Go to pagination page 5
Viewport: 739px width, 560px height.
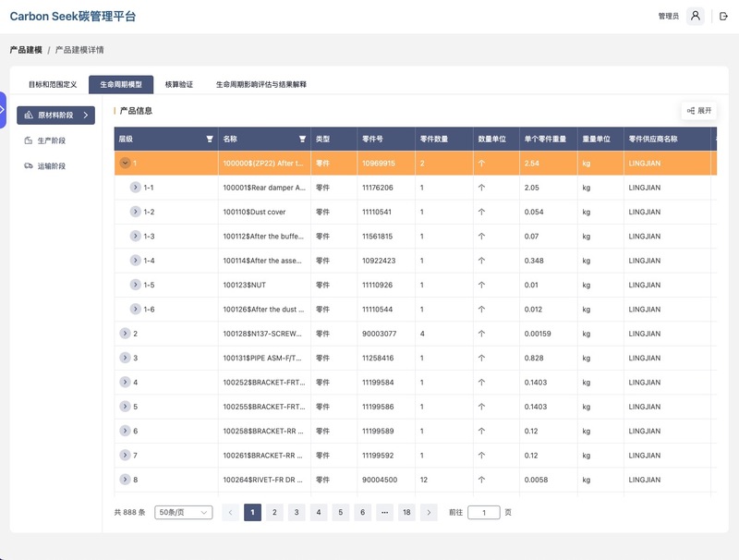pyautogui.click(x=340, y=512)
